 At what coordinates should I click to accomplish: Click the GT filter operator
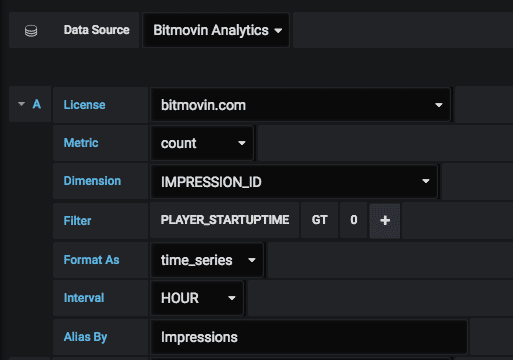(319, 220)
